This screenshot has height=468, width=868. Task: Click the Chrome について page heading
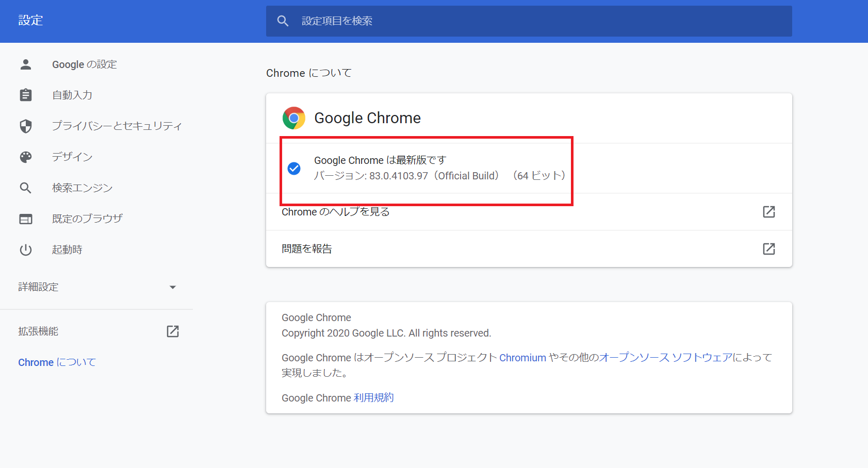tap(309, 73)
